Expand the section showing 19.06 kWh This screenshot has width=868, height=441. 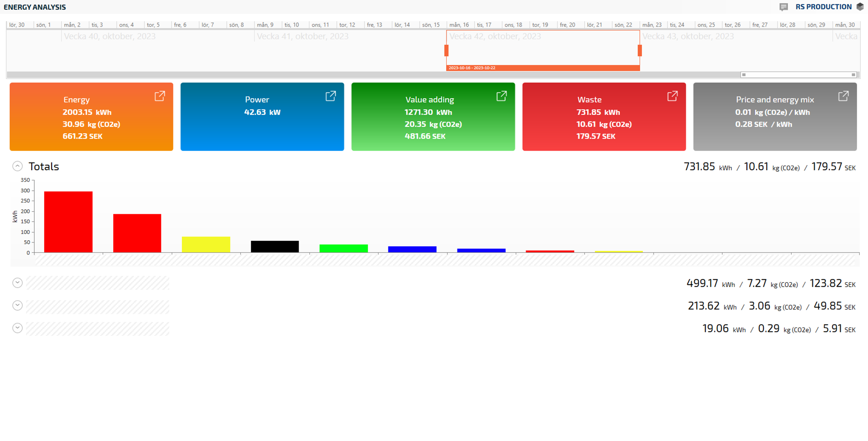(x=17, y=328)
